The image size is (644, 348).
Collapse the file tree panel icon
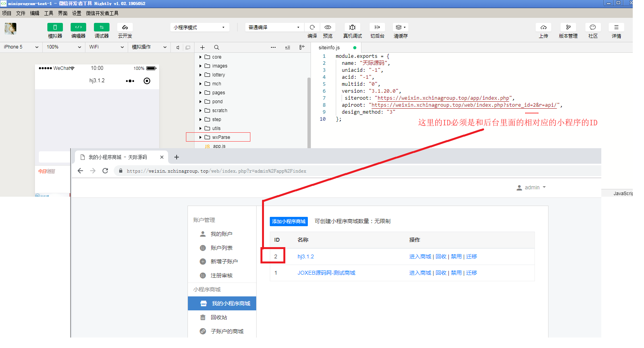(302, 47)
